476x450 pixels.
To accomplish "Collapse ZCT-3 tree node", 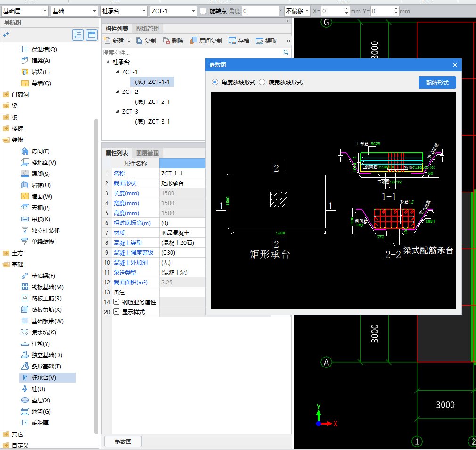I will pyautogui.click(x=118, y=111).
